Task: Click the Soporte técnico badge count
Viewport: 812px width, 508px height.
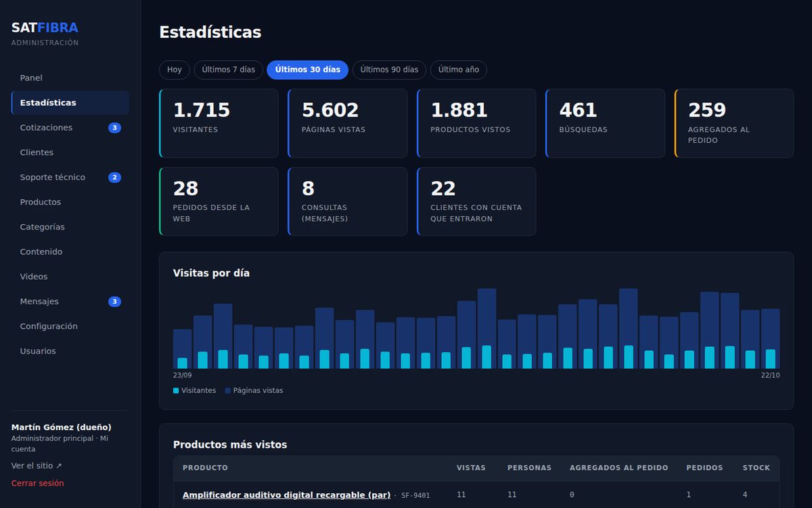Action: click(115, 177)
